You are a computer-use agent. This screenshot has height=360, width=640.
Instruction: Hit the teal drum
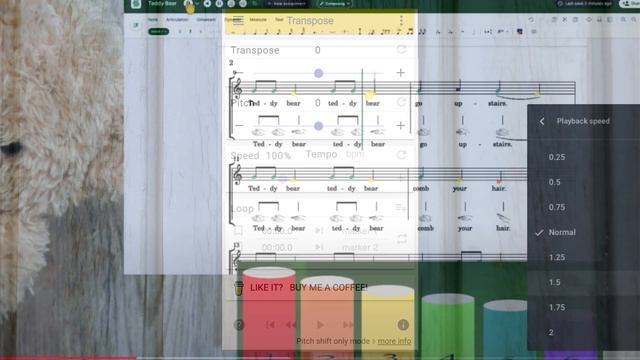point(505,329)
